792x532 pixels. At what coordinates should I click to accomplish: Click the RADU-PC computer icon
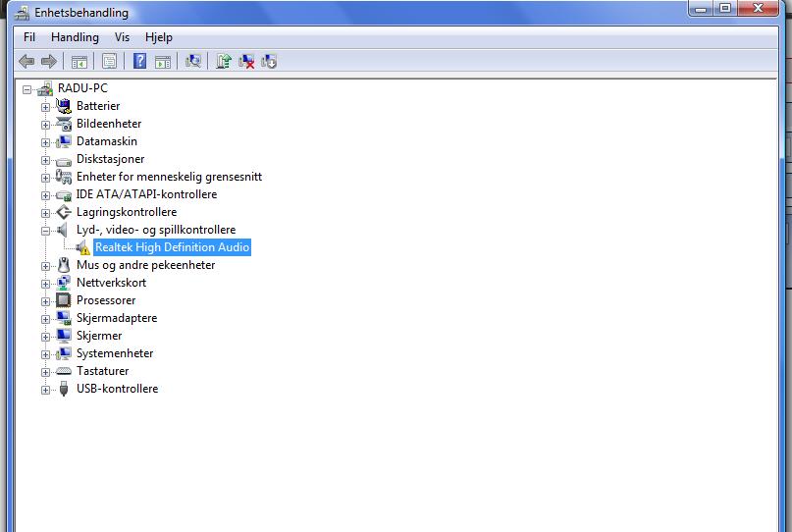(x=45, y=88)
